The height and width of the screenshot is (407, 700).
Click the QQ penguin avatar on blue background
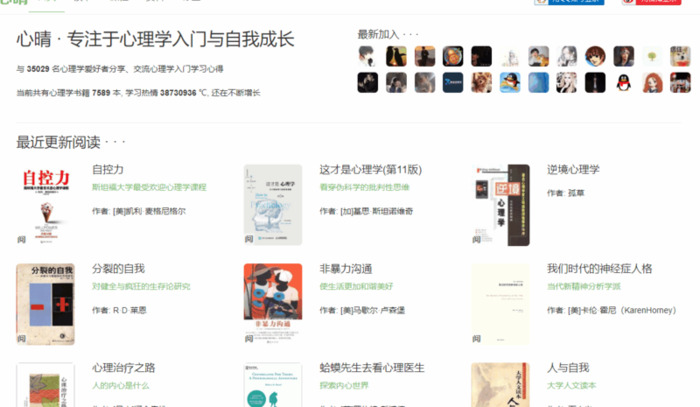510,83
